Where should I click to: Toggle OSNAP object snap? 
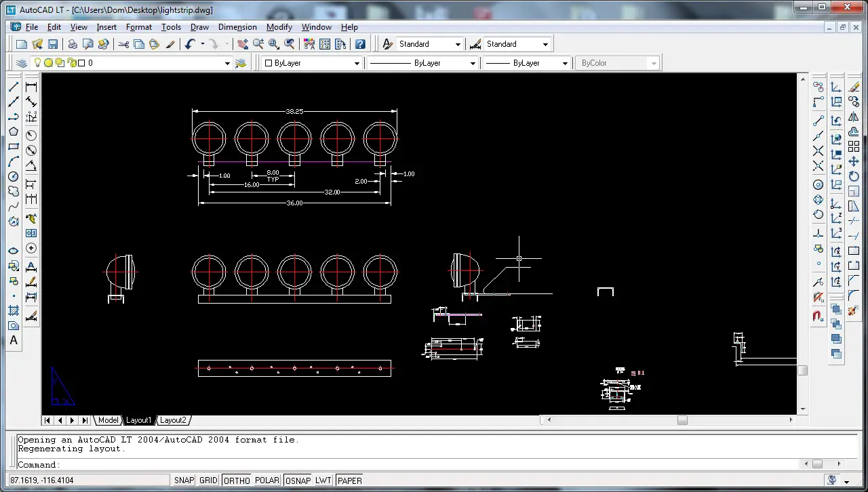298,480
